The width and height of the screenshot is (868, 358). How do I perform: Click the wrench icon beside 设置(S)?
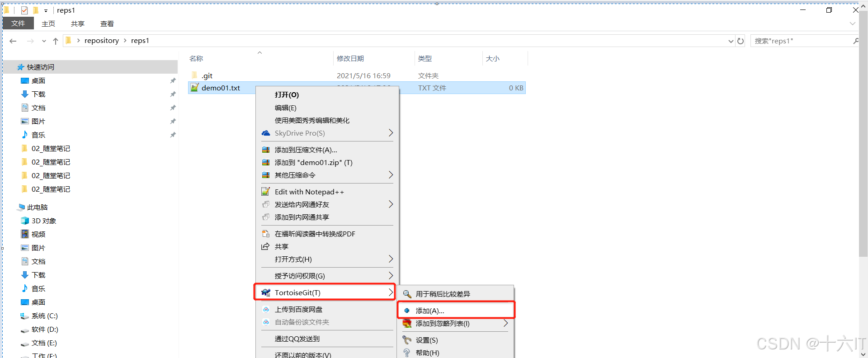407,340
